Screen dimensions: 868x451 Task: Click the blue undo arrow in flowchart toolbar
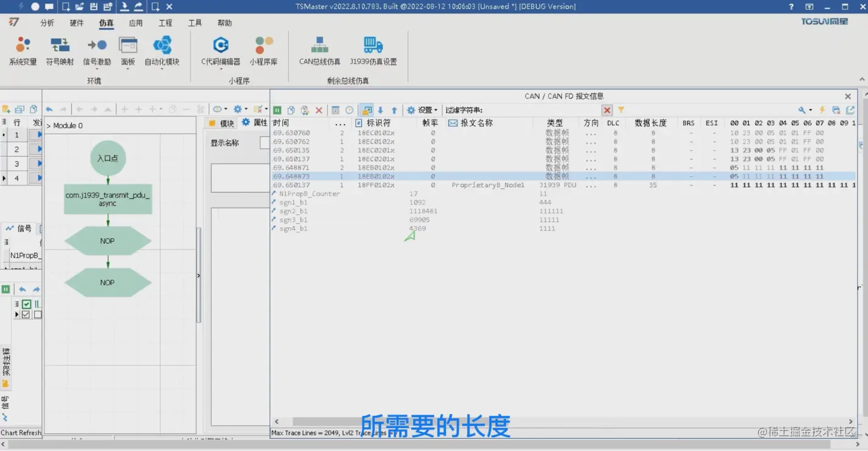(x=50, y=109)
